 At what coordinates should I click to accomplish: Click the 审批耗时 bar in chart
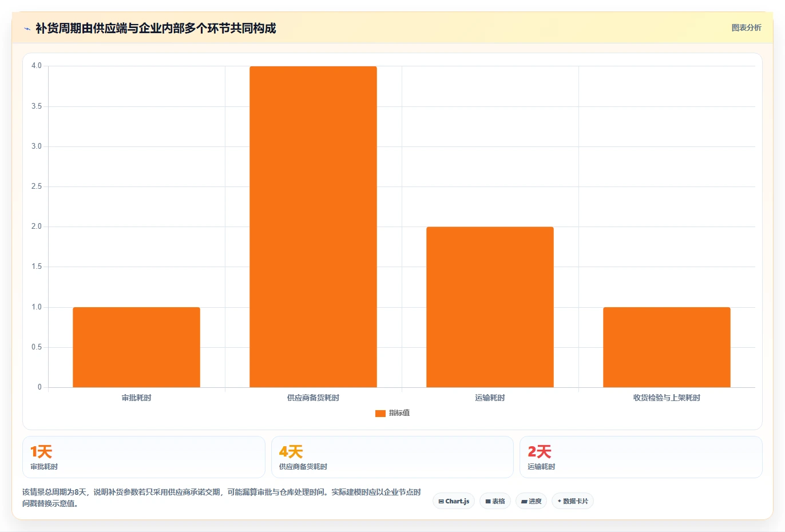(136, 347)
